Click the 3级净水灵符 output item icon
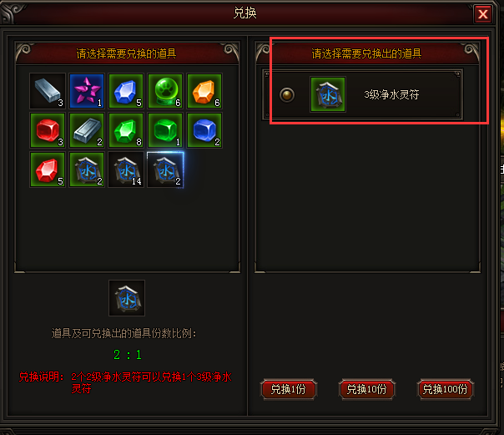504x435 pixels. tap(328, 94)
